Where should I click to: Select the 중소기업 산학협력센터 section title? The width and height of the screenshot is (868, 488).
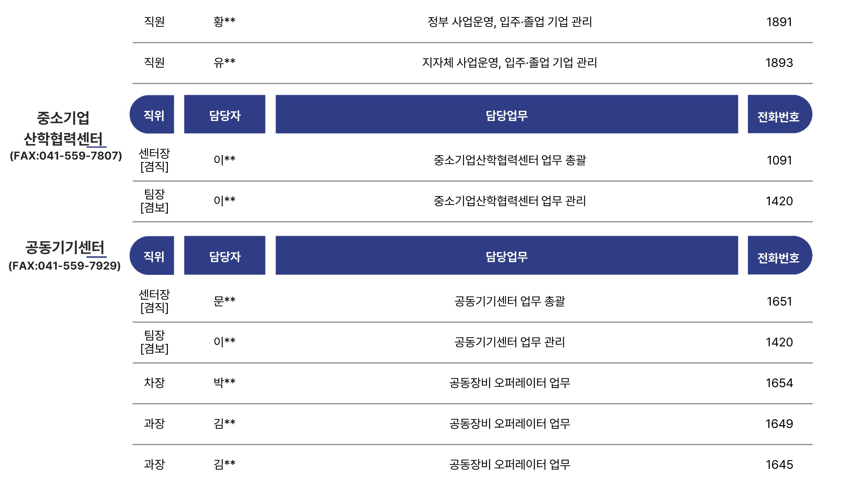[63, 128]
